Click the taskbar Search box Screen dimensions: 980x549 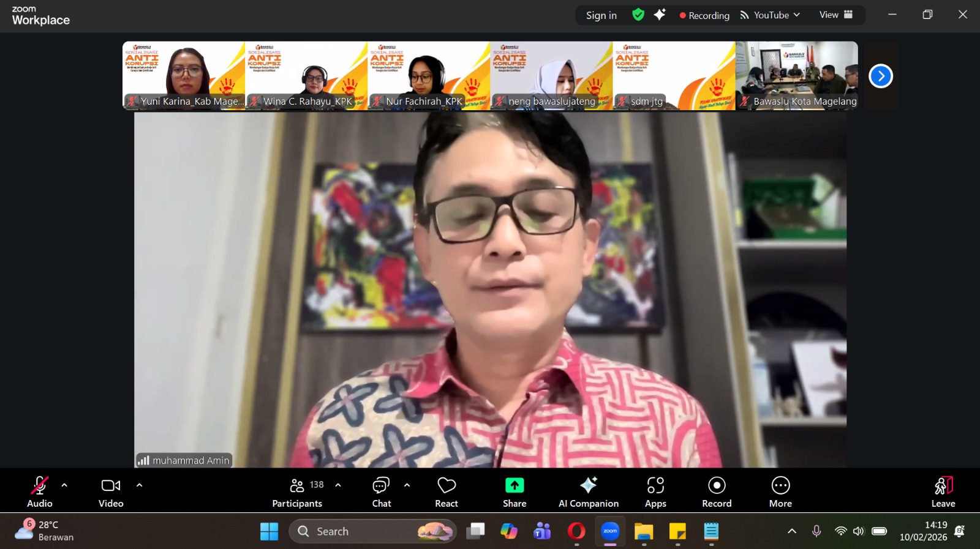tap(372, 531)
